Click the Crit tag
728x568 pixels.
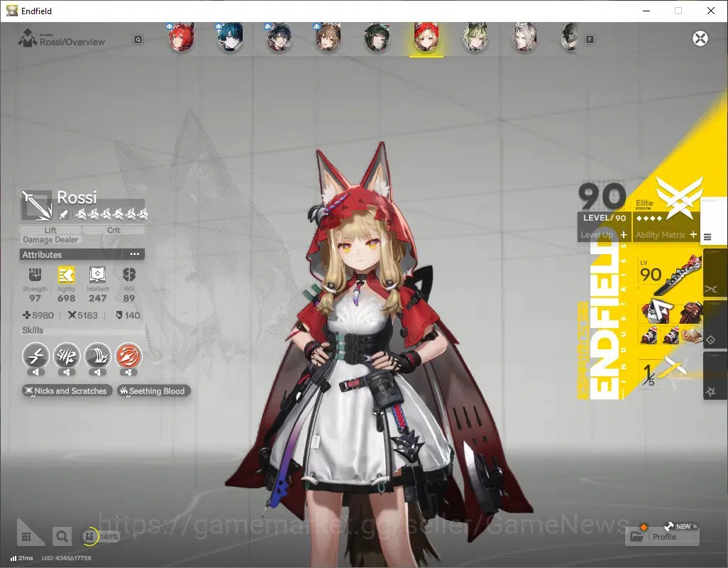point(114,230)
